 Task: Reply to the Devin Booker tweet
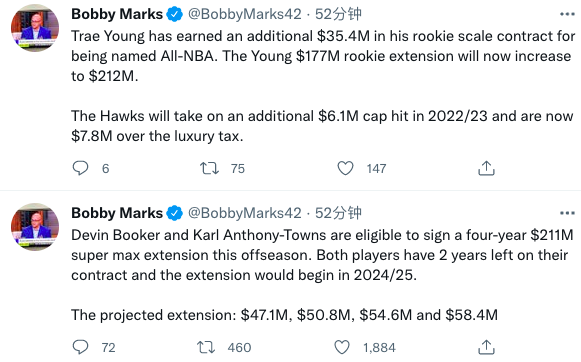(80, 347)
